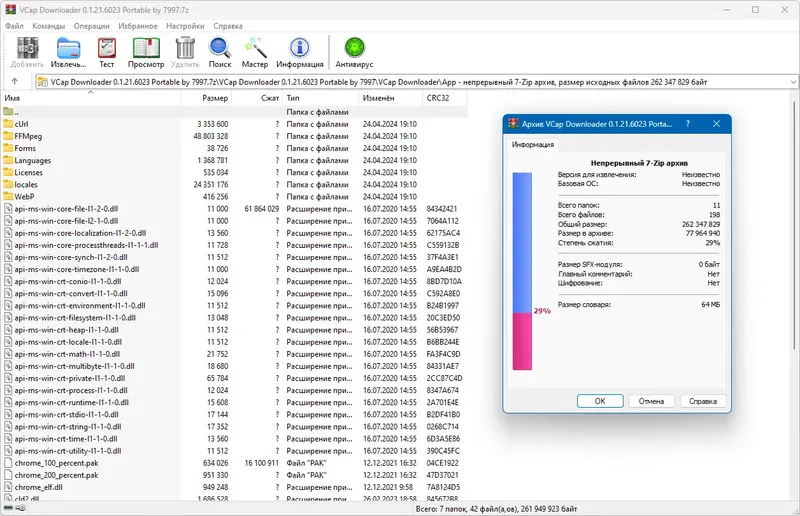Select api-ms-win-core-timezone-l1-1-0.dll file name
The width and height of the screenshot is (800, 516).
pos(77,269)
